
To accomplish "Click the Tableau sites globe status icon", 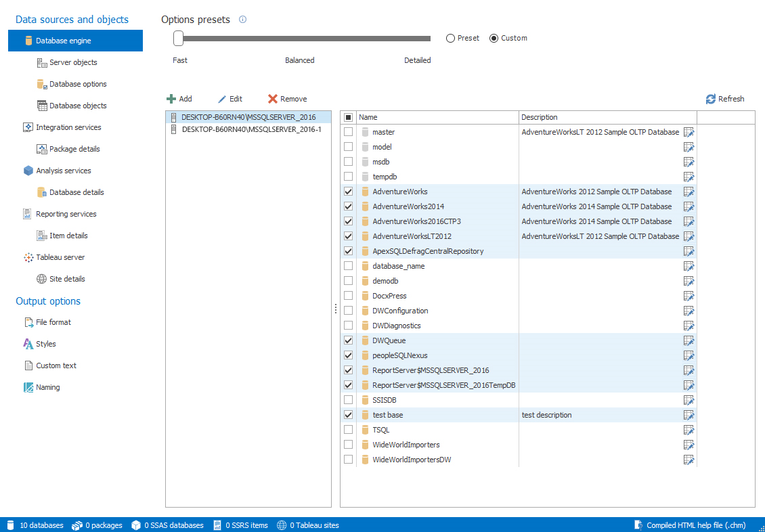I will [x=282, y=525].
